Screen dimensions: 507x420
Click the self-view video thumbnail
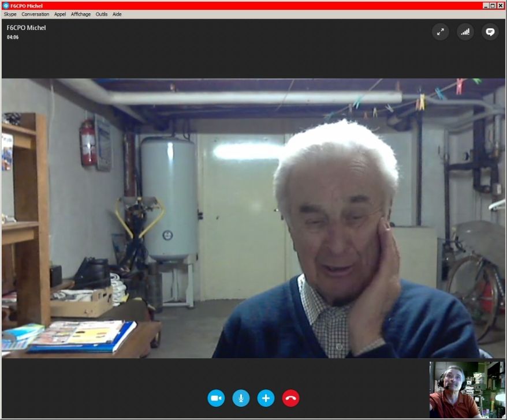[467, 389]
